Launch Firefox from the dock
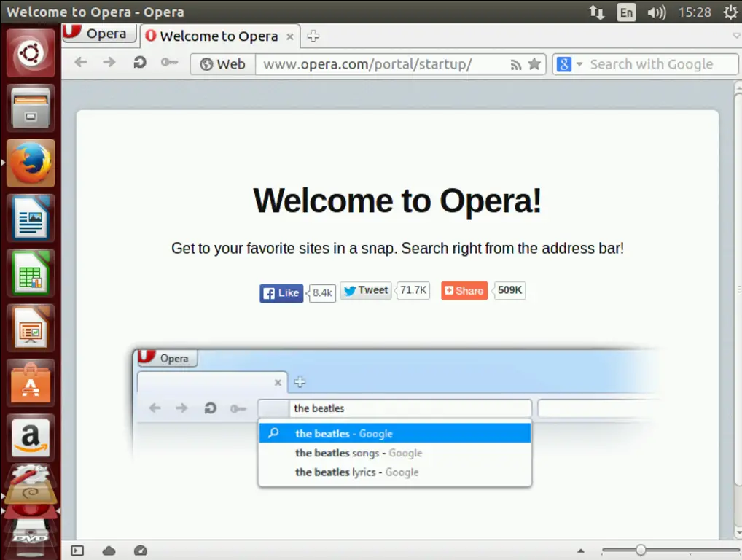 click(31, 163)
